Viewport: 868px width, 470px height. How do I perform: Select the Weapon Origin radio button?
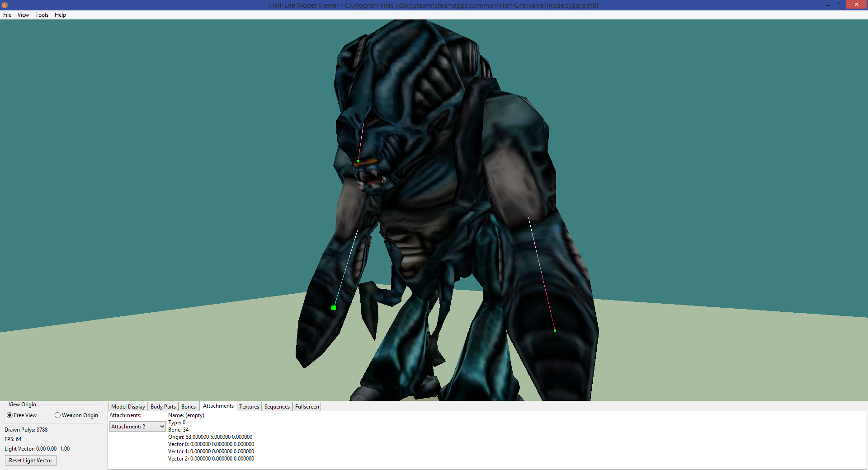tap(76, 415)
